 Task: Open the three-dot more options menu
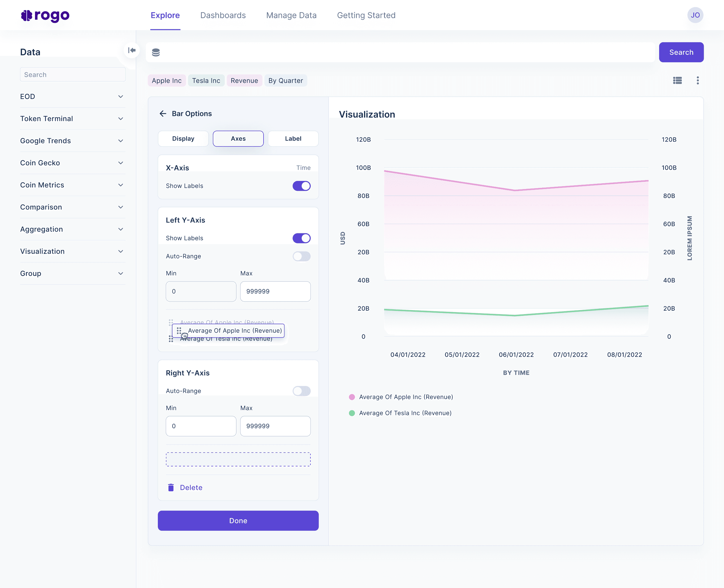698,80
